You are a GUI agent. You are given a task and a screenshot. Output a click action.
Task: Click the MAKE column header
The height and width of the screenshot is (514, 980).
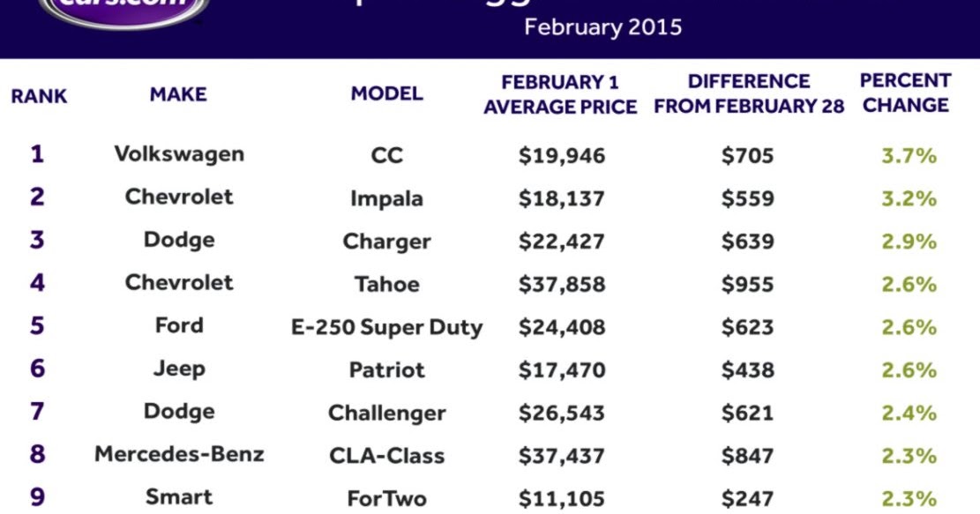pos(178,94)
